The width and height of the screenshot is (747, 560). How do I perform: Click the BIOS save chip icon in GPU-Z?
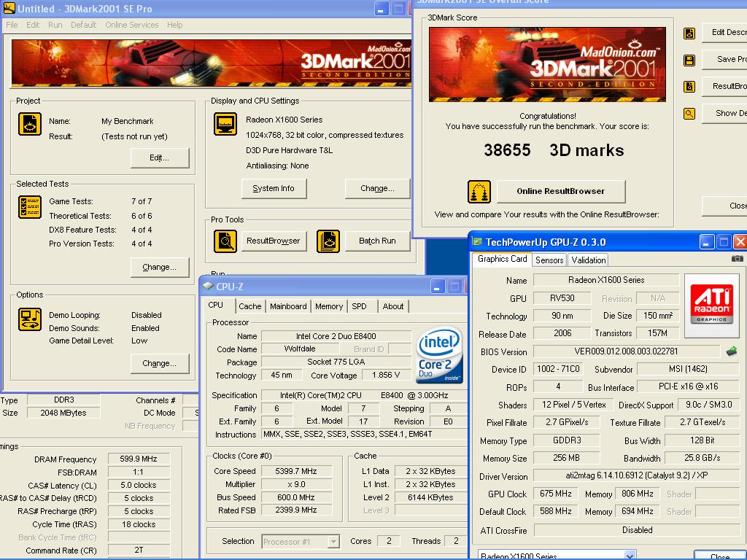731,351
